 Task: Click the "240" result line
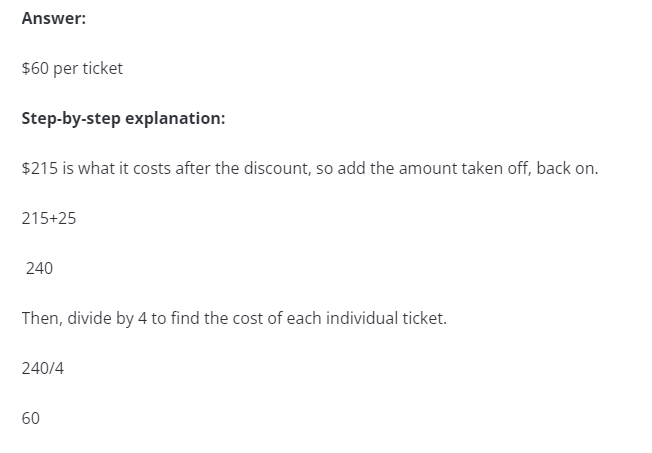pos(40,268)
